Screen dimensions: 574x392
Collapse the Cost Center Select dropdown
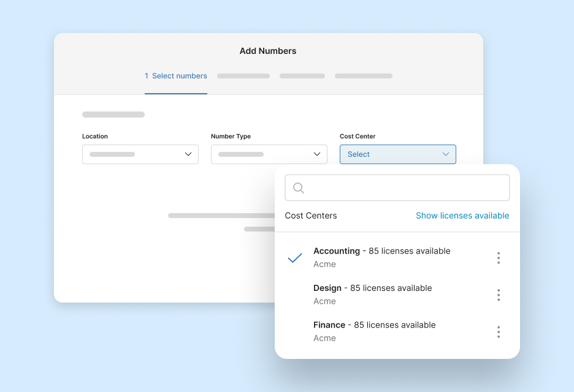397,154
